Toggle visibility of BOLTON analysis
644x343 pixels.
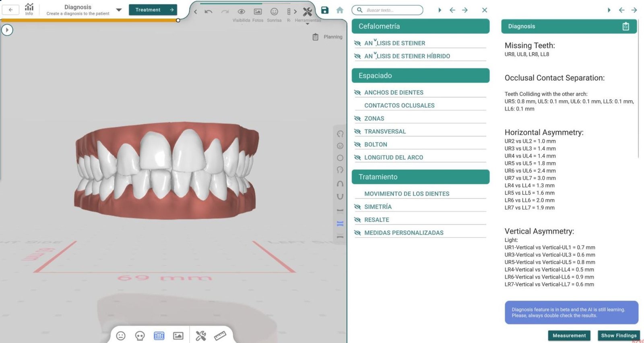[357, 144]
